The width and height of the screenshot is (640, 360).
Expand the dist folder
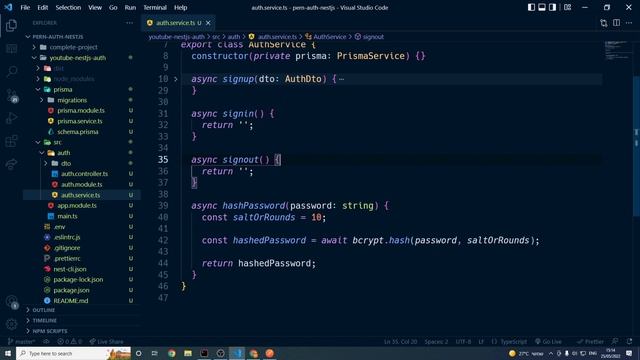coord(82,69)
